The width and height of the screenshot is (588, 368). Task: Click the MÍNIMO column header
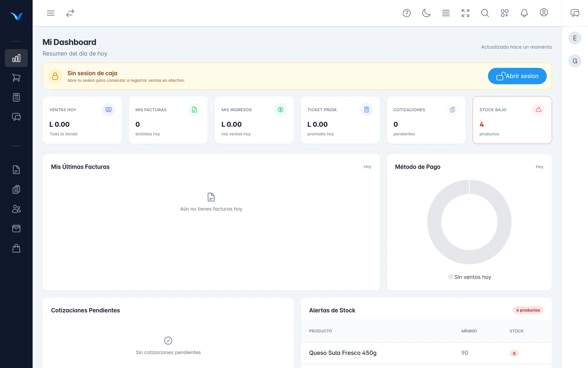[x=469, y=331]
